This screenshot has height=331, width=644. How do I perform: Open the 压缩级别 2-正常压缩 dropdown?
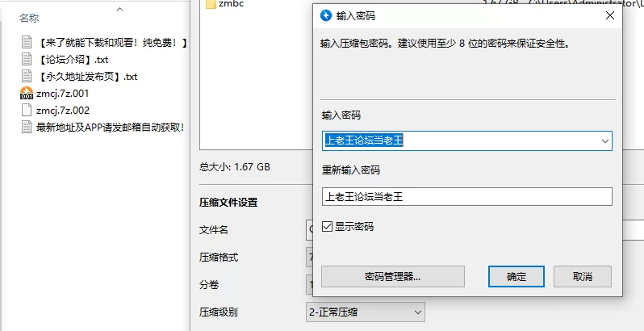pos(366,312)
